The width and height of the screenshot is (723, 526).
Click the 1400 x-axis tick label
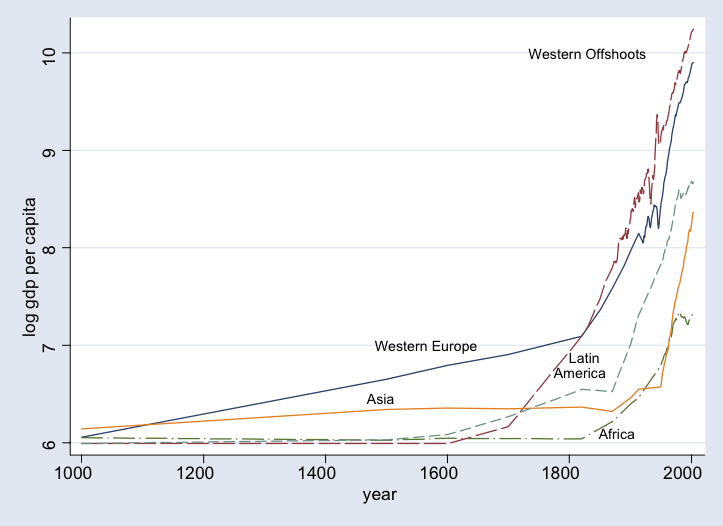click(323, 471)
